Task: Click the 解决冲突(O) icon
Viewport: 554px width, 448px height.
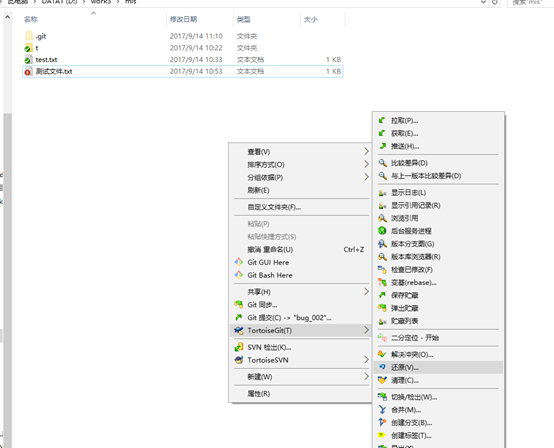Action: pos(382,354)
